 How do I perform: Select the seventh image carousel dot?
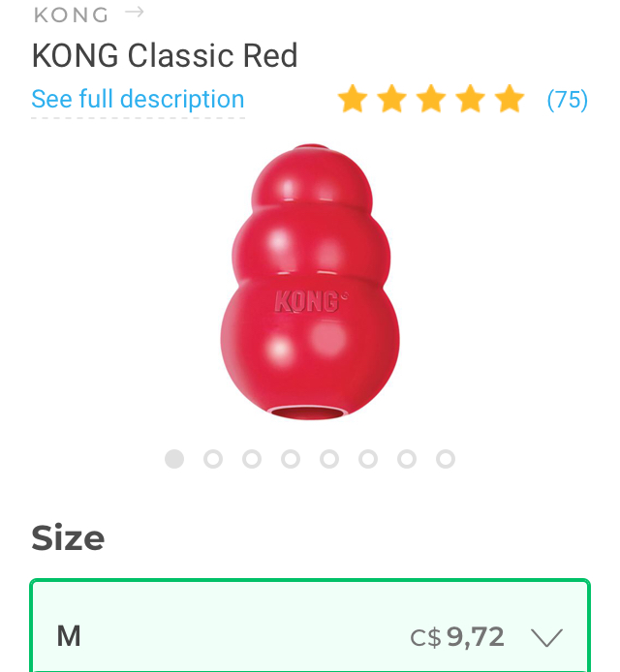click(x=407, y=459)
